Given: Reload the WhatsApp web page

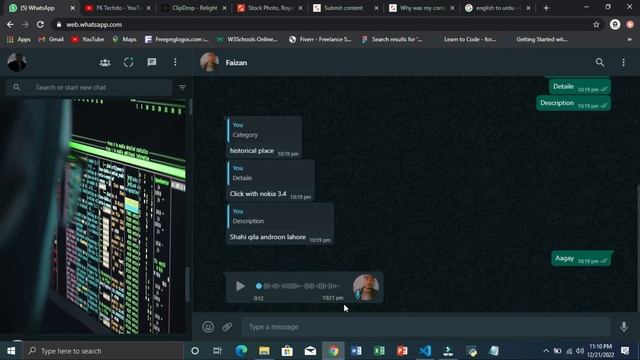Looking at the screenshot, I should pos(40,25).
